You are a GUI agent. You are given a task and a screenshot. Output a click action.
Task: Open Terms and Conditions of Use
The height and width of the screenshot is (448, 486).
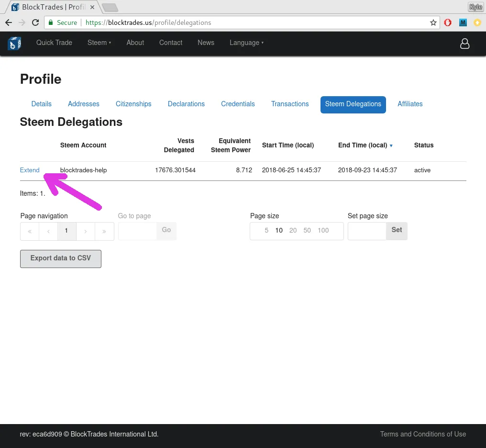point(423,434)
